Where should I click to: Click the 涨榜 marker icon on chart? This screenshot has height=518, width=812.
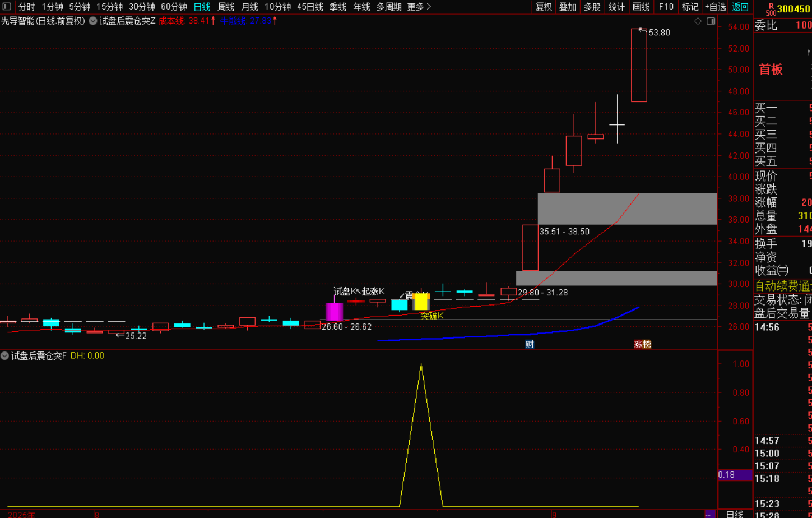642,344
